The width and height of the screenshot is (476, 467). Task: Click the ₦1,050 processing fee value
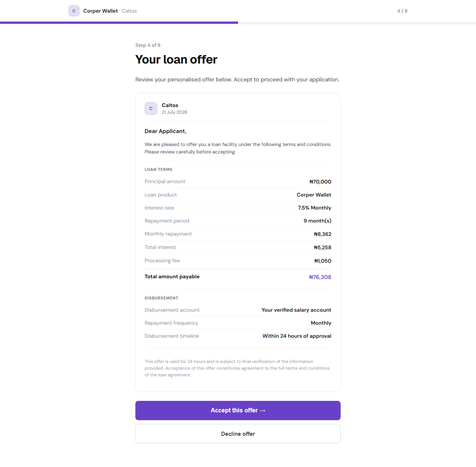[323, 261]
